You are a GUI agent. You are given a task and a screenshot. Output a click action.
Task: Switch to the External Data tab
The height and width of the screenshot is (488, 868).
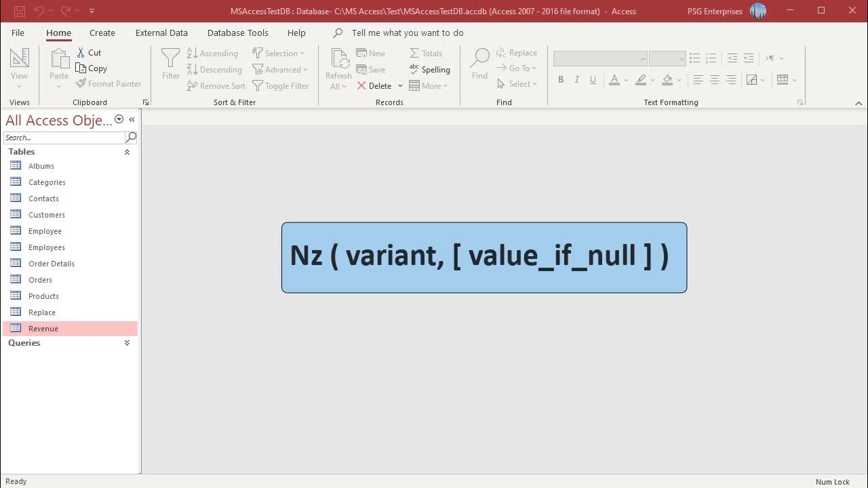161,33
